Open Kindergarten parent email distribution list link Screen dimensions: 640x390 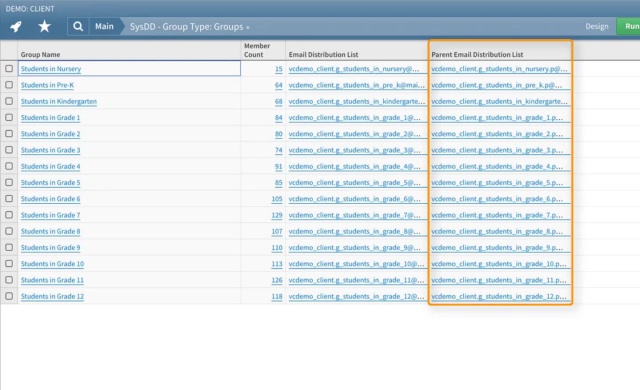(500, 102)
